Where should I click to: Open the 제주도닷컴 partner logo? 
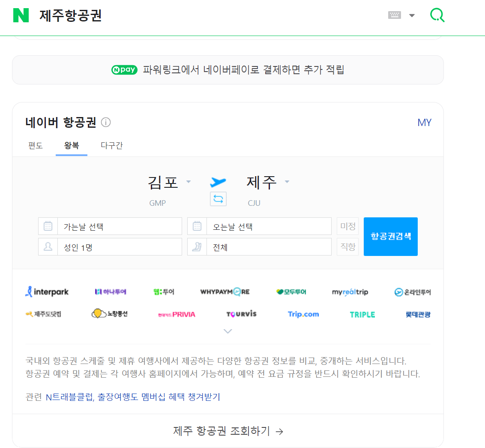click(43, 314)
